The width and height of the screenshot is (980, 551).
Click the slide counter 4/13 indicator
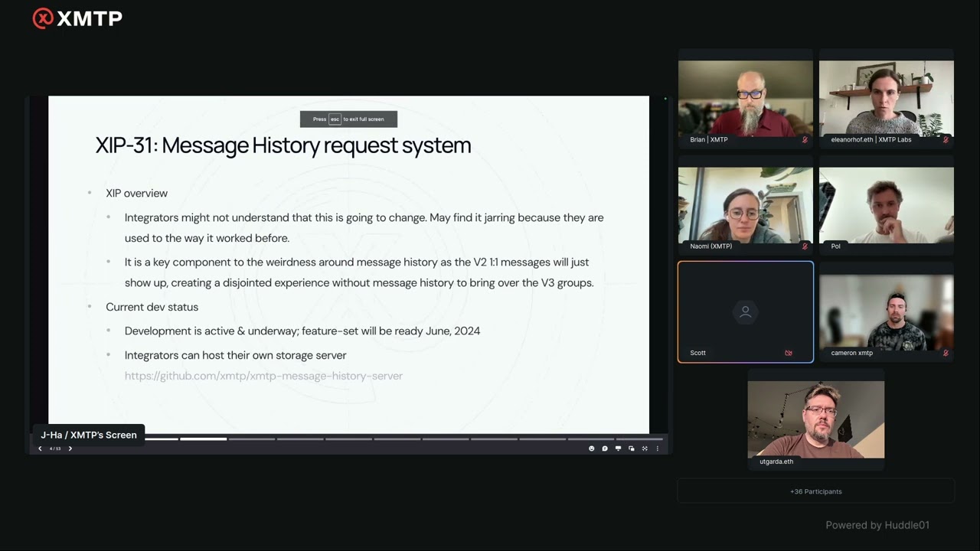click(55, 448)
